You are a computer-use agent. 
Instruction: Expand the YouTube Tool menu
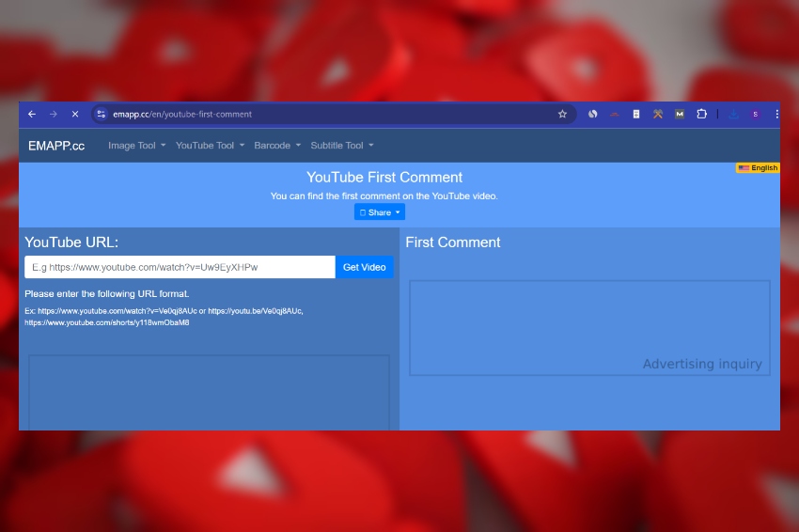tap(210, 146)
